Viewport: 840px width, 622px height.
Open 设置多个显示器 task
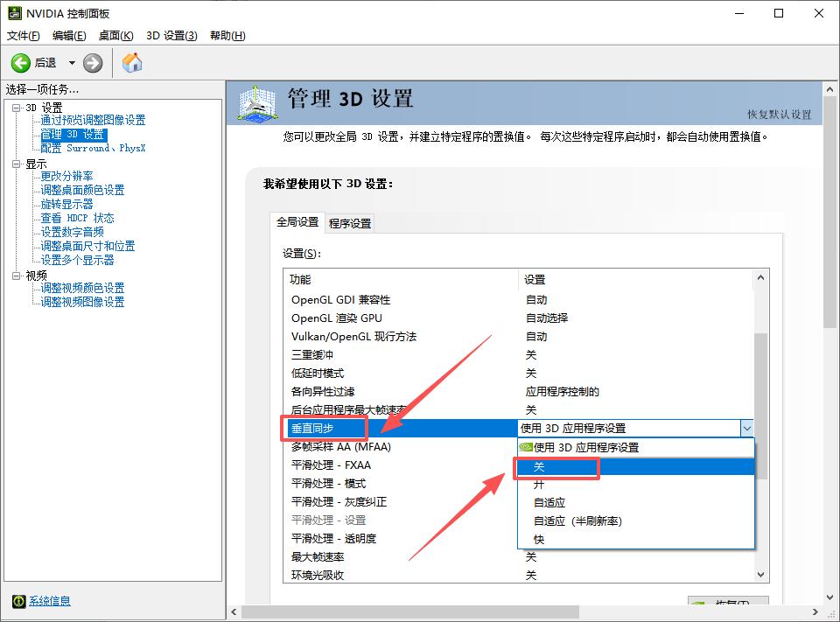[78, 259]
